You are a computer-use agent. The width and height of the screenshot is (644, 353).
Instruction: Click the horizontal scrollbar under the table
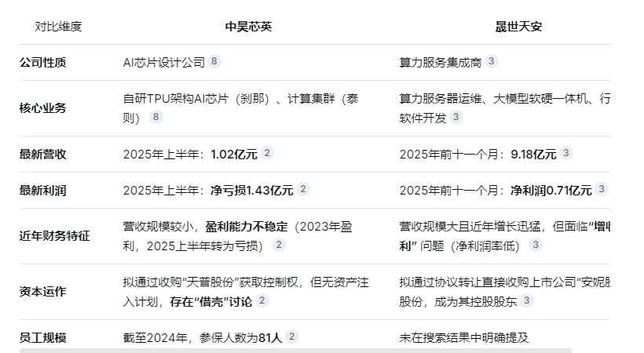pyautogui.click(x=295, y=351)
